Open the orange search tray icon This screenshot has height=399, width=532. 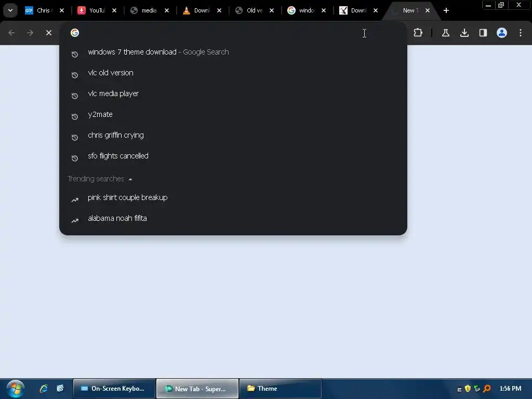click(487, 389)
